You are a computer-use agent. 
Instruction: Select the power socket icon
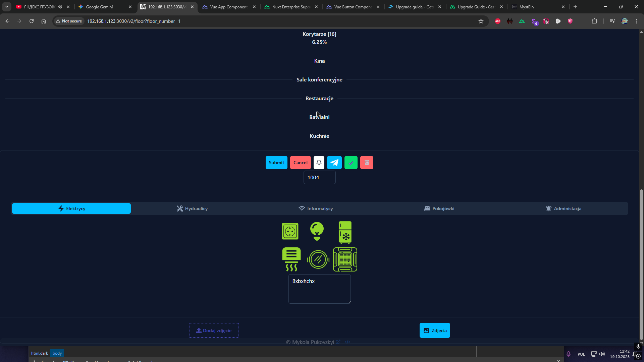coord(290,231)
